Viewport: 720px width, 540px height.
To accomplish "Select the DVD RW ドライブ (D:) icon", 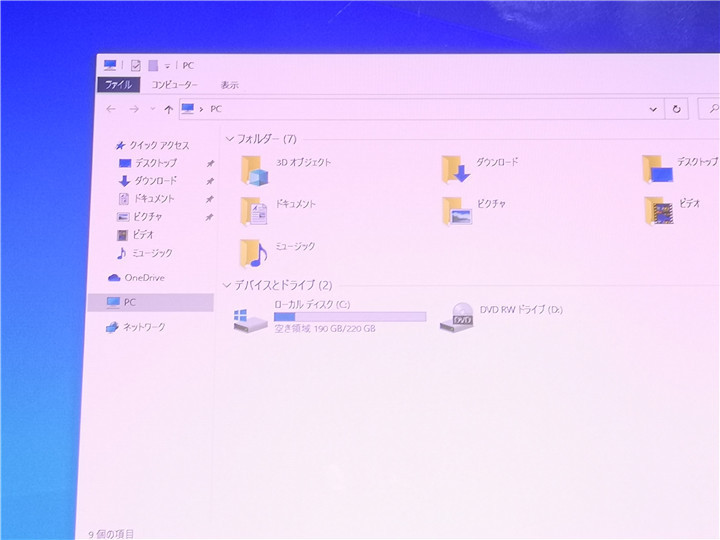I will pyautogui.click(x=457, y=317).
